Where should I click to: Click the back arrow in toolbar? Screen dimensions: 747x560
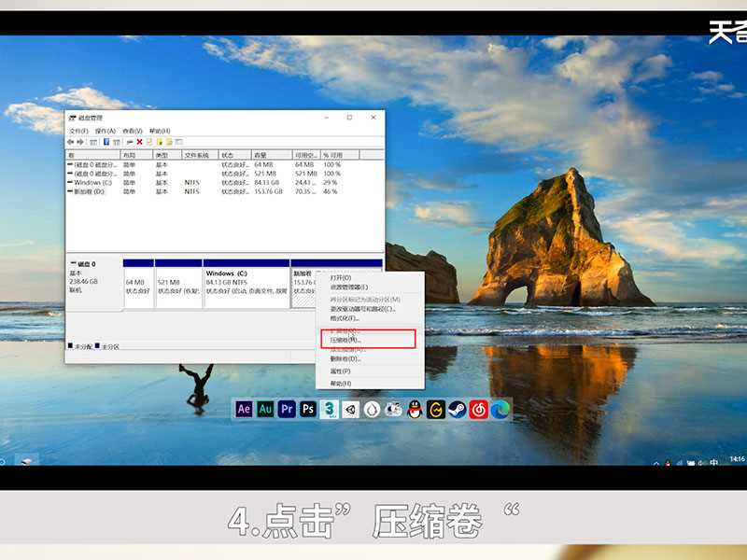pyautogui.click(x=72, y=142)
